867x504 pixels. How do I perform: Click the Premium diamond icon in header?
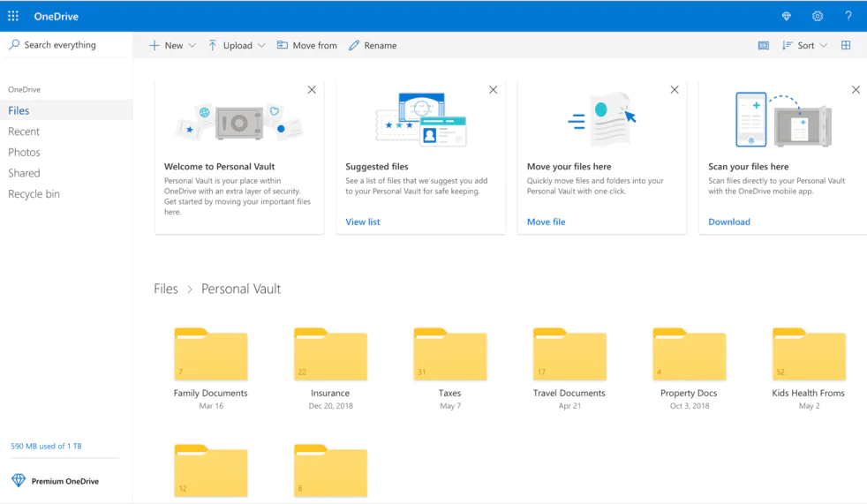point(787,16)
